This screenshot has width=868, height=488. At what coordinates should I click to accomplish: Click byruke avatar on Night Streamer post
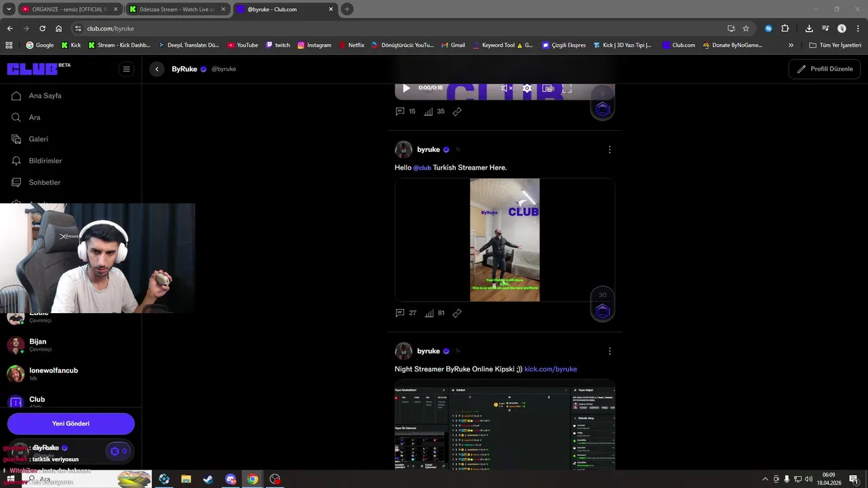tap(403, 351)
